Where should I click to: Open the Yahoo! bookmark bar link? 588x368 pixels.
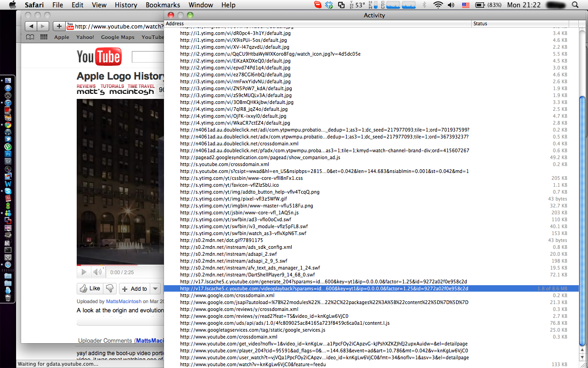click(85, 37)
